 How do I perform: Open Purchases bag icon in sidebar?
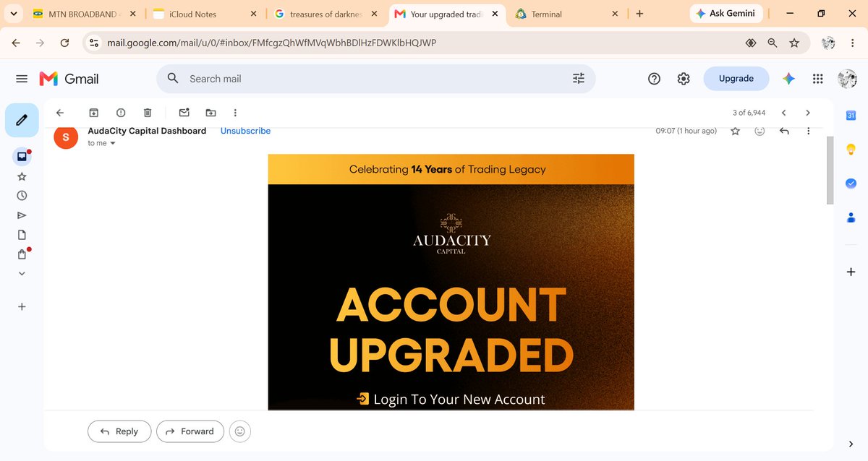22,254
